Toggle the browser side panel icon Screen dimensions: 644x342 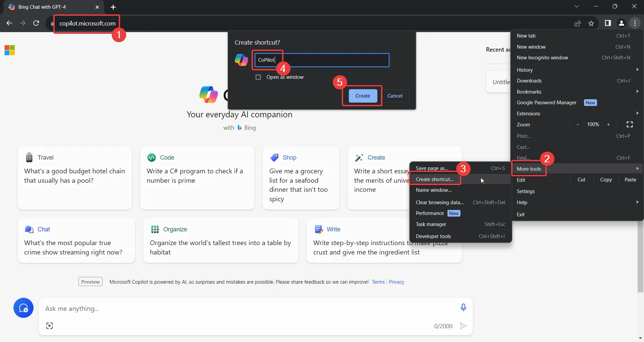pos(608,23)
